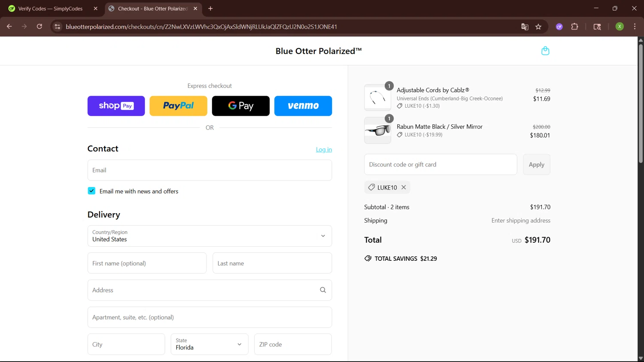Click the total amount $191.70 in bold
The height and width of the screenshot is (362, 644).
point(538,240)
